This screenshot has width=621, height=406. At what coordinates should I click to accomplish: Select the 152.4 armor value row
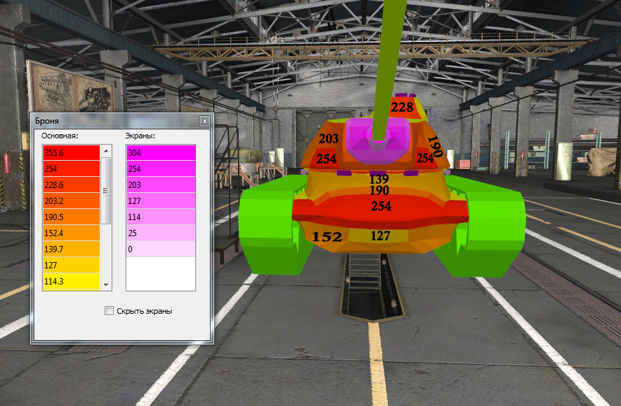[x=70, y=233]
